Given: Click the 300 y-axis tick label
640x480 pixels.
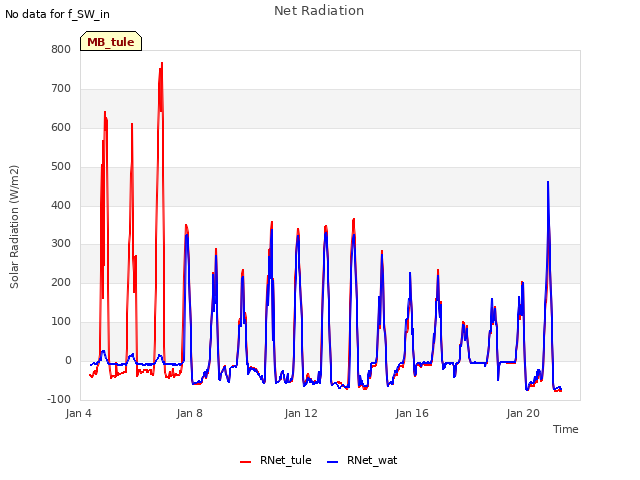Looking at the screenshot, I should (61, 244).
